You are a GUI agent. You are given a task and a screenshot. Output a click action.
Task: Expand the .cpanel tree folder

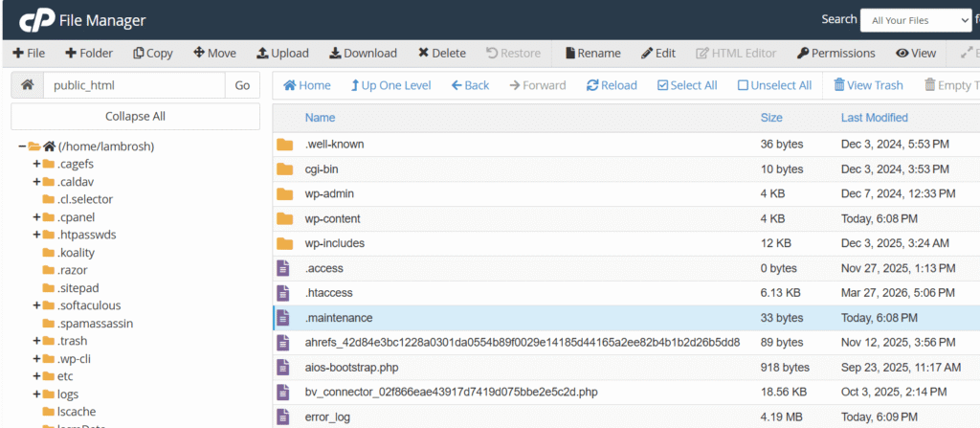[x=36, y=217]
